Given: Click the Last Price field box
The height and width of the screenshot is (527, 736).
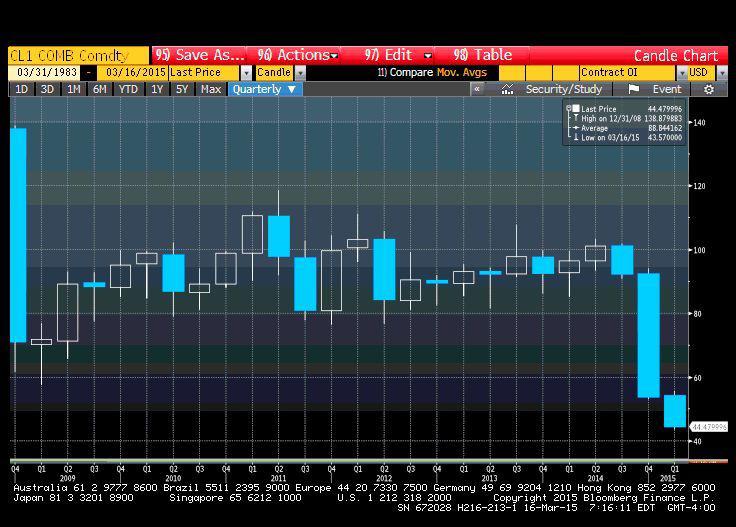Looking at the screenshot, I should (x=205, y=73).
